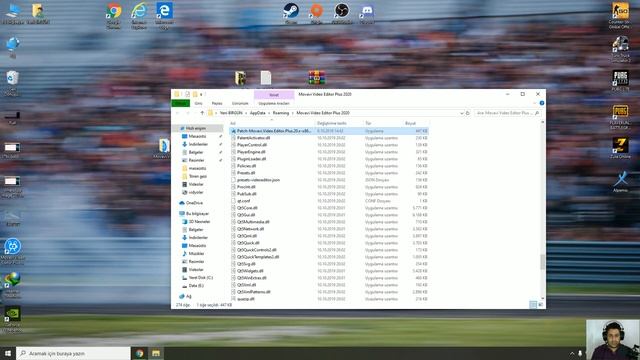Select the blank text file on desktop

[266, 78]
